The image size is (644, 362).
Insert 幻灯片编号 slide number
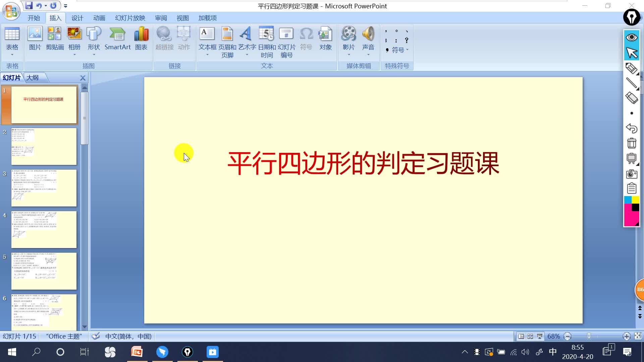point(286,42)
